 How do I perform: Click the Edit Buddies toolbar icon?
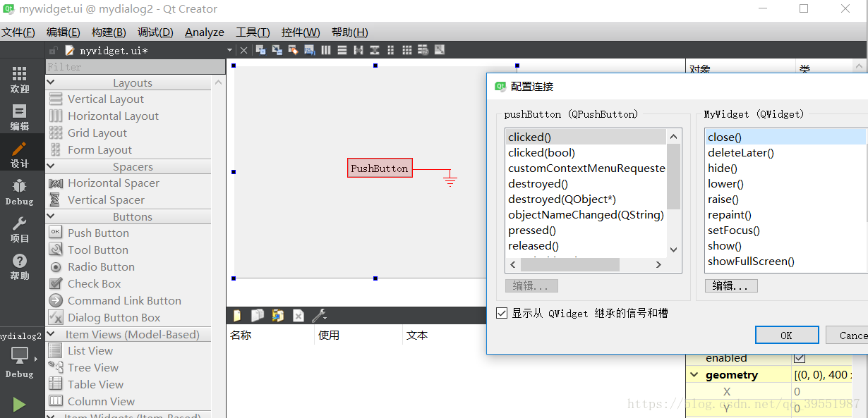[x=294, y=50]
